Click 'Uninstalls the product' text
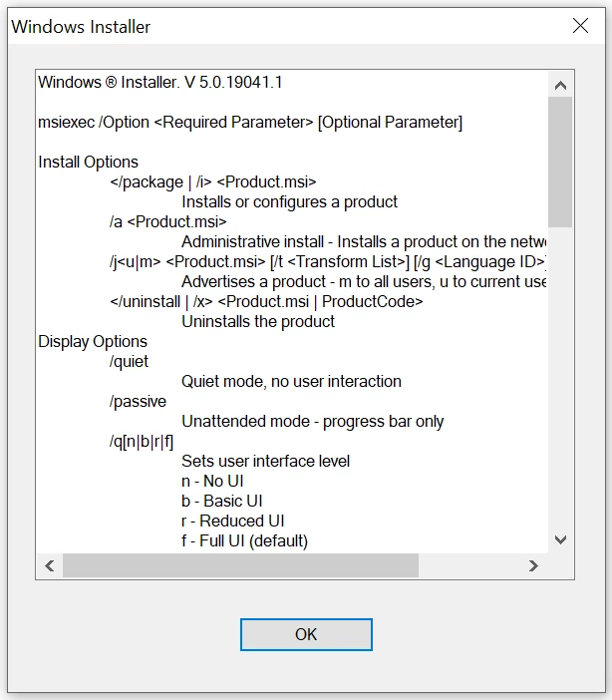Screen dimensions: 612x700 pos(258,321)
